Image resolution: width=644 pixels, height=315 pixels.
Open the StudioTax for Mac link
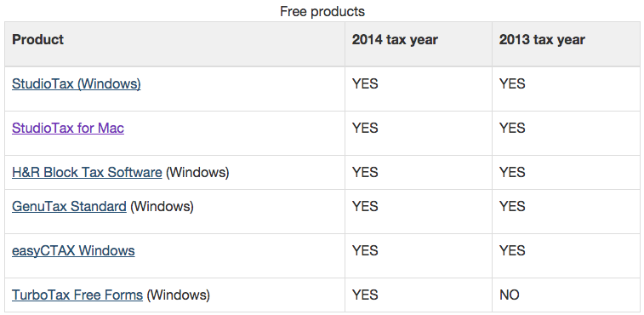(x=68, y=129)
